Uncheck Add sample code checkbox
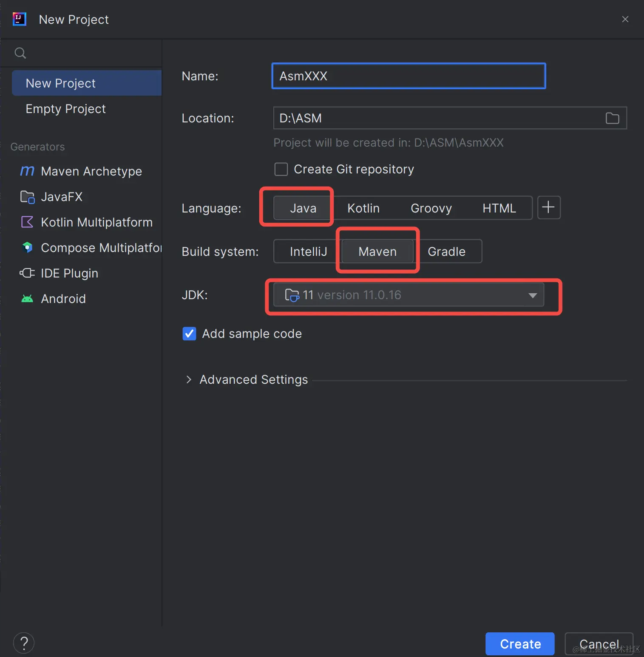This screenshot has width=644, height=657. point(189,334)
